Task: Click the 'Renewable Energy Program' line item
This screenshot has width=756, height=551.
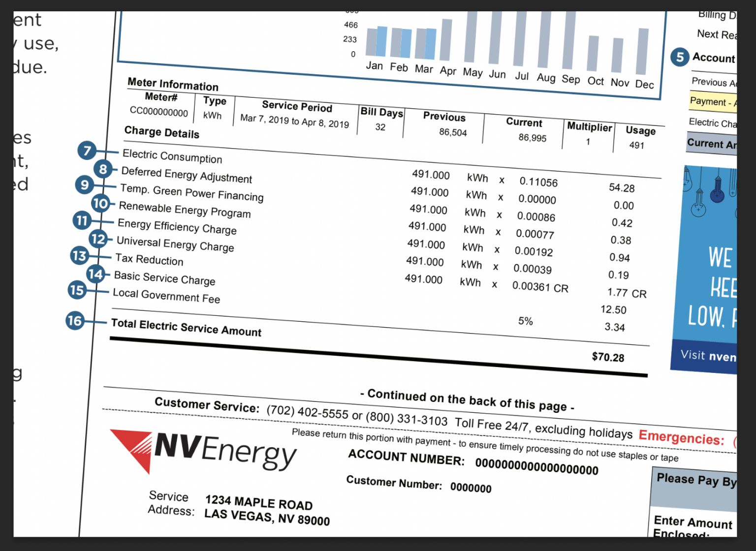Action: tap(185, 210)
